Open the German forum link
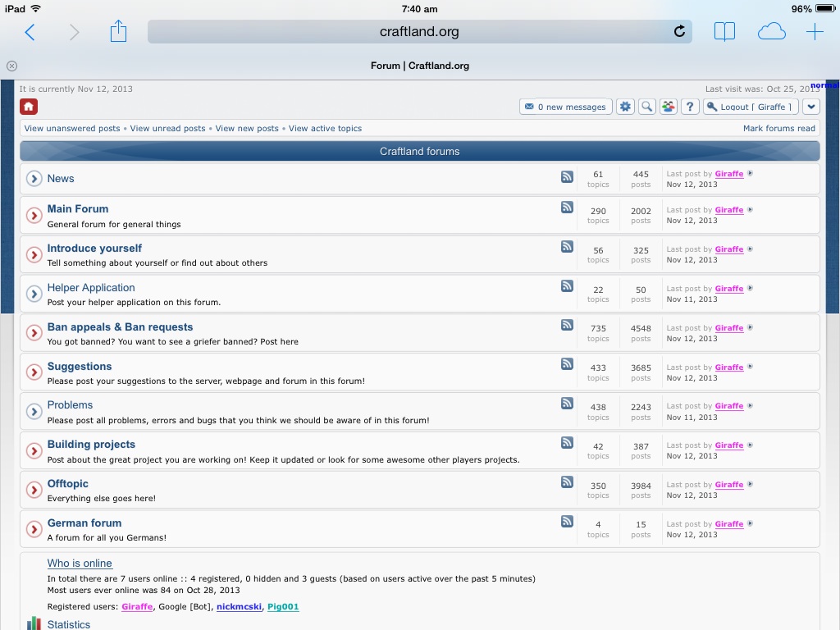 84,523
